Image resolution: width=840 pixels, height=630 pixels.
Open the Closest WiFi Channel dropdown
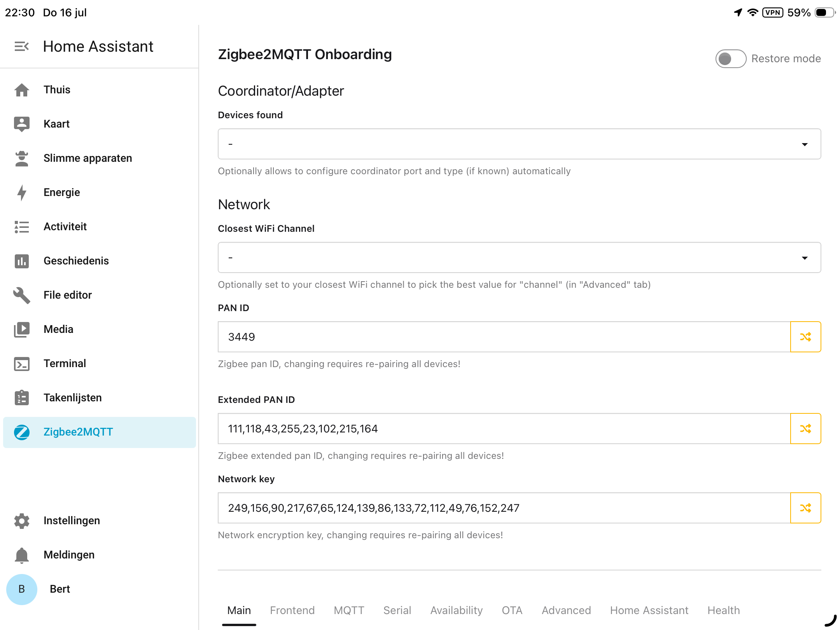click(519, 257)
